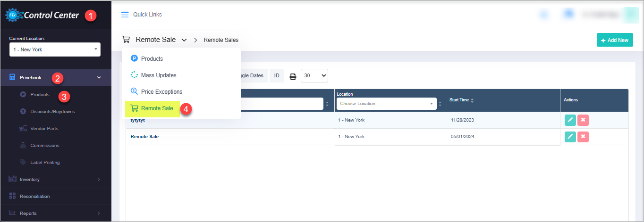This screenshot has height=222, width=644.
Task: Expand the Inventory sidebar section
Action: pyautogui.click(x=56, y=179)
